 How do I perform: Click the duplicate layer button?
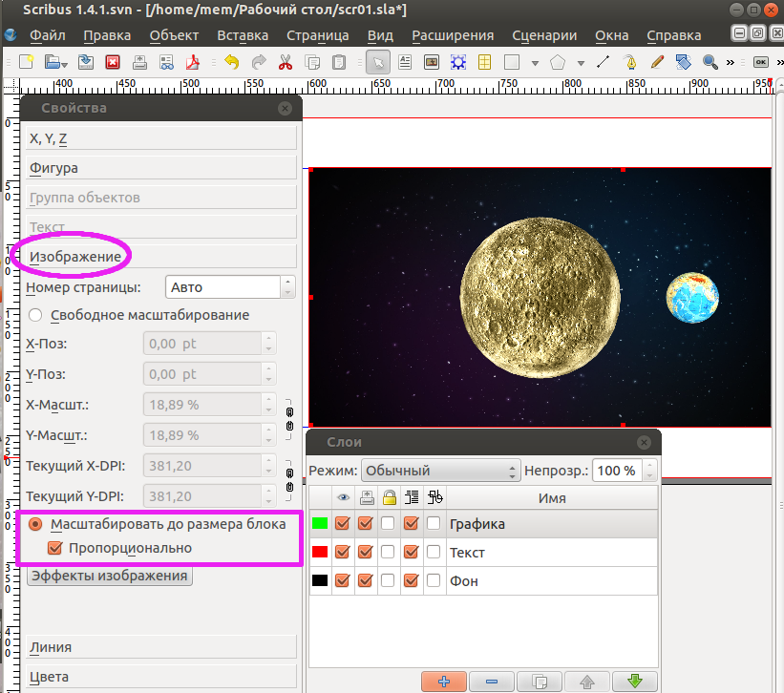click(x=540, y=682)
